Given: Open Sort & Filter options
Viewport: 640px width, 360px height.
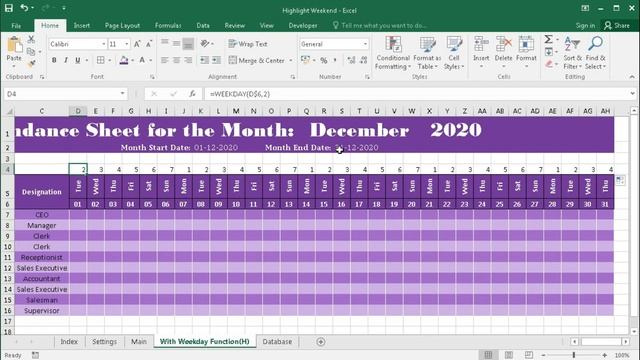Looking at the screenshot, I should coord(572,53).
